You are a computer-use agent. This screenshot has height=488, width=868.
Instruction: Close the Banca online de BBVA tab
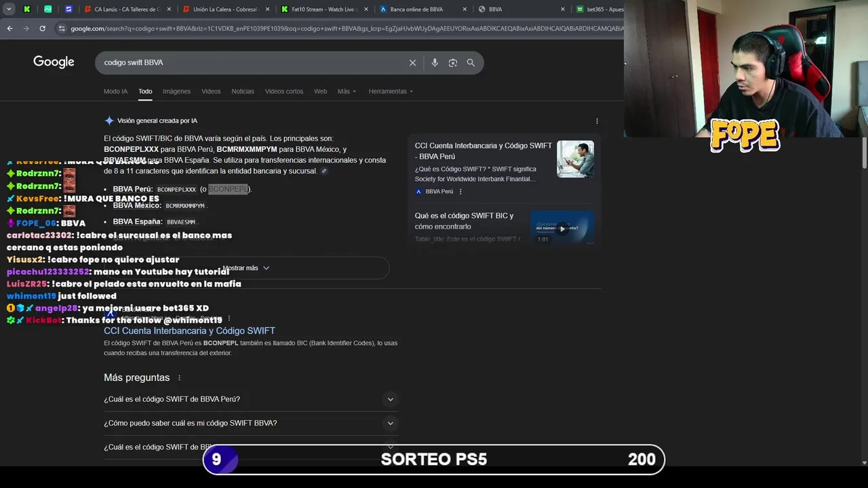[465, 9]
